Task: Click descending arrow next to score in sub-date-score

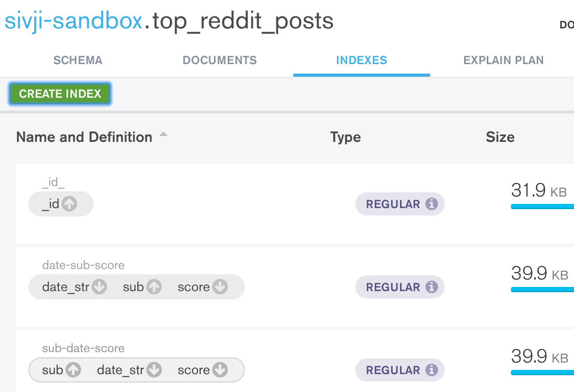Action: point(220,370)
